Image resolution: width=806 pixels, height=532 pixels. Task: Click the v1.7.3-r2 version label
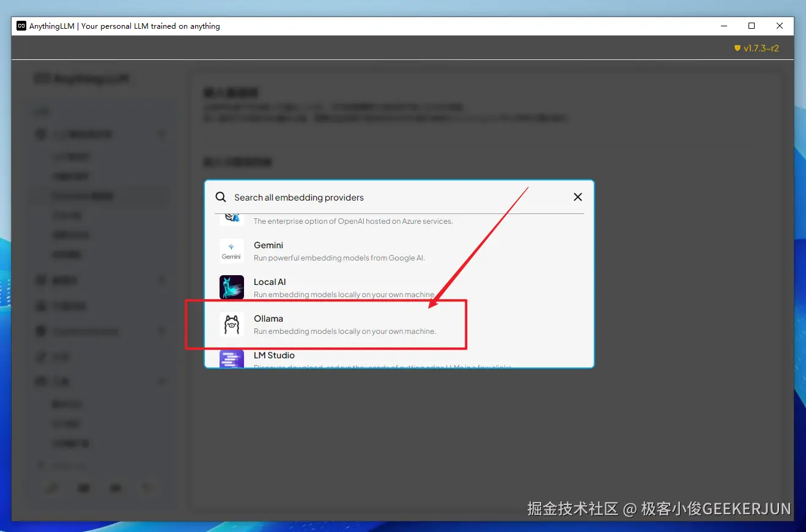pyautogui.click(x=761, y=48)
